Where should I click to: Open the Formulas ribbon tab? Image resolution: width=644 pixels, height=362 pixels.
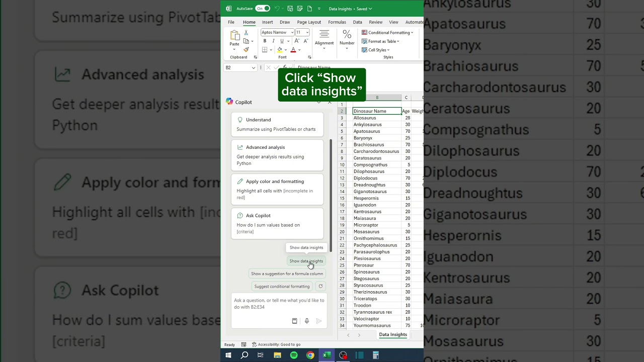pos(337,22)
